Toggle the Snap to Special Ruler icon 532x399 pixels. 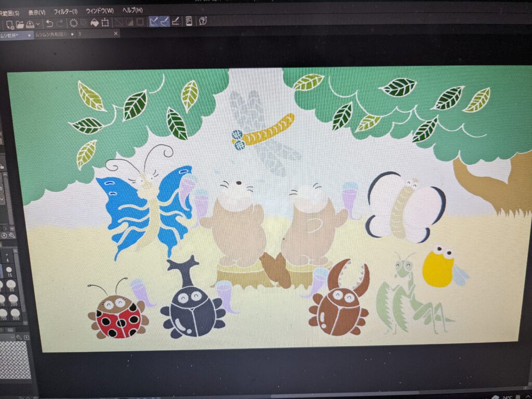pos(164,21)
